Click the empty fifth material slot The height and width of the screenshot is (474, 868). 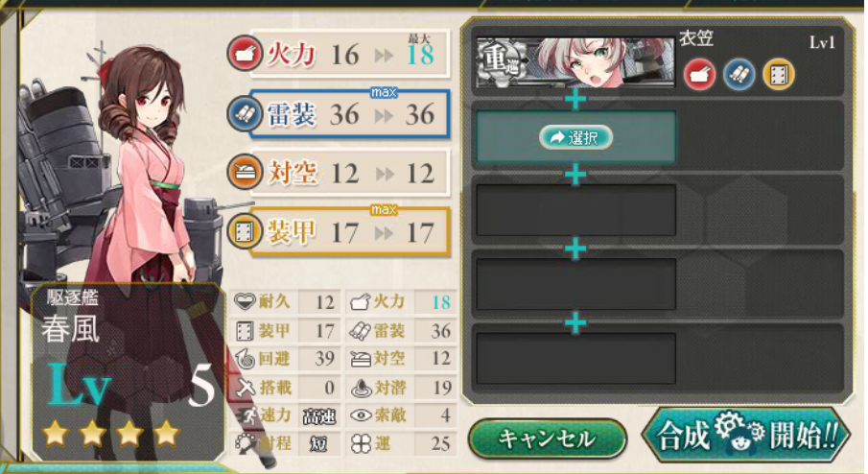[x=575, y=358]
